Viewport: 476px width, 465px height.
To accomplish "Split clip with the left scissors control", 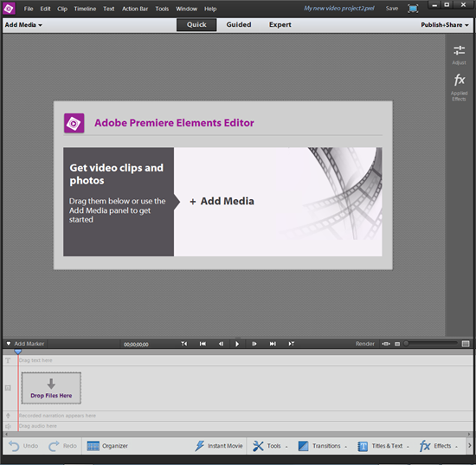I will [184, 344].
